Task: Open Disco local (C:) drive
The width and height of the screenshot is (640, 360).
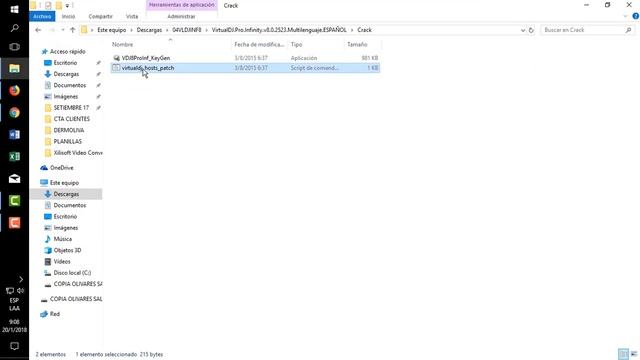Action: 72,273
